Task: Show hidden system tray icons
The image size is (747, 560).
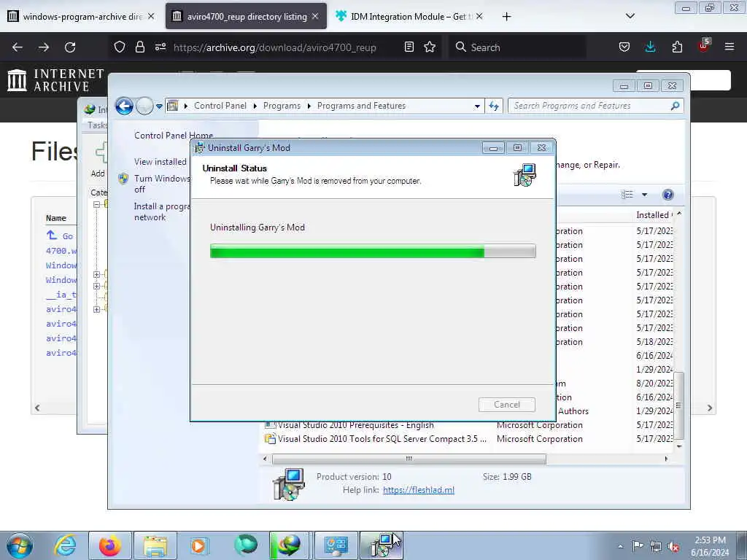Action: click(620, 546)
